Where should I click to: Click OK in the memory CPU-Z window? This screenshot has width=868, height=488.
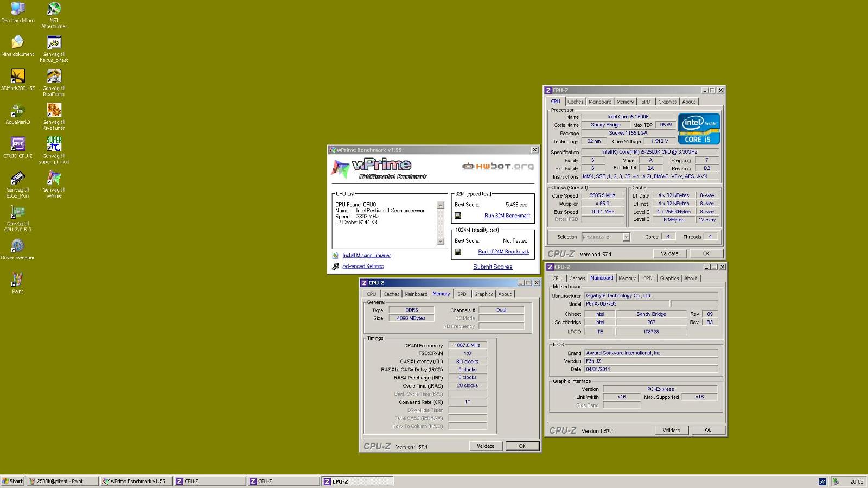click(522, 446)
